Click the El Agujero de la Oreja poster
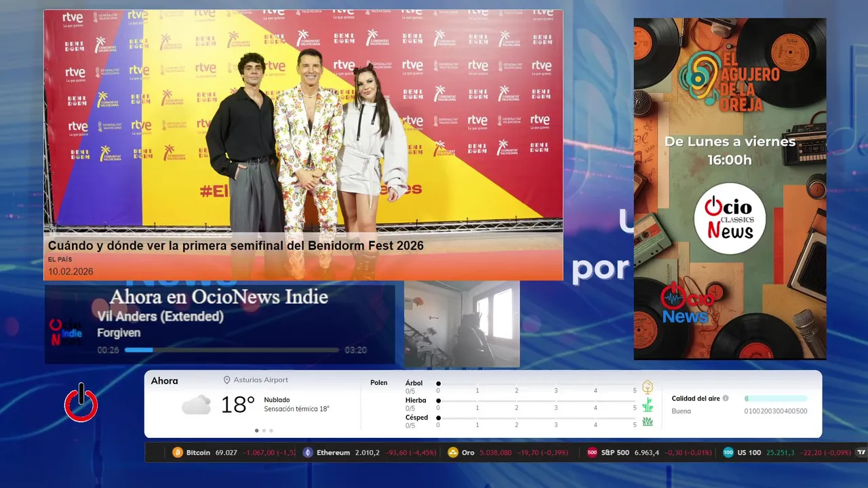This screenshot has width=868, height=488. (x=730, y=188)
